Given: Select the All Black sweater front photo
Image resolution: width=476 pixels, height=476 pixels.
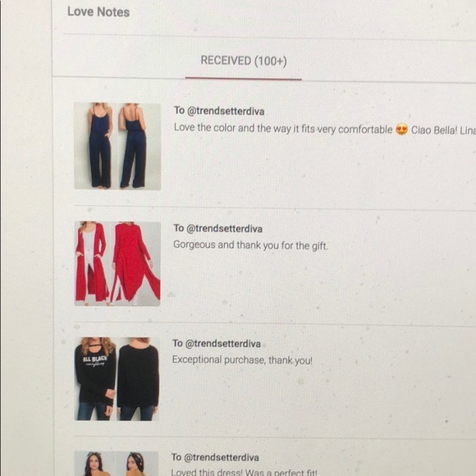Looking at the screenshot, I should (x=95, y=379).
